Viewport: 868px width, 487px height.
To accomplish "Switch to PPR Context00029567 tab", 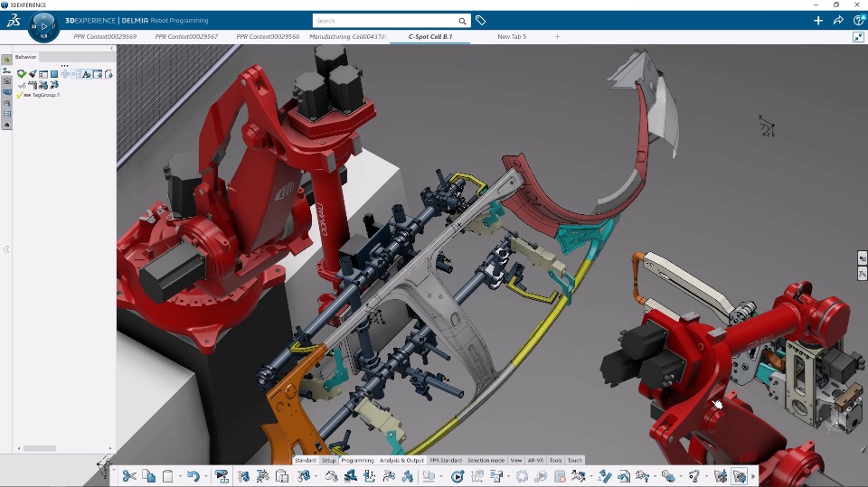I will pyautogui.click(x=186, y=36).
